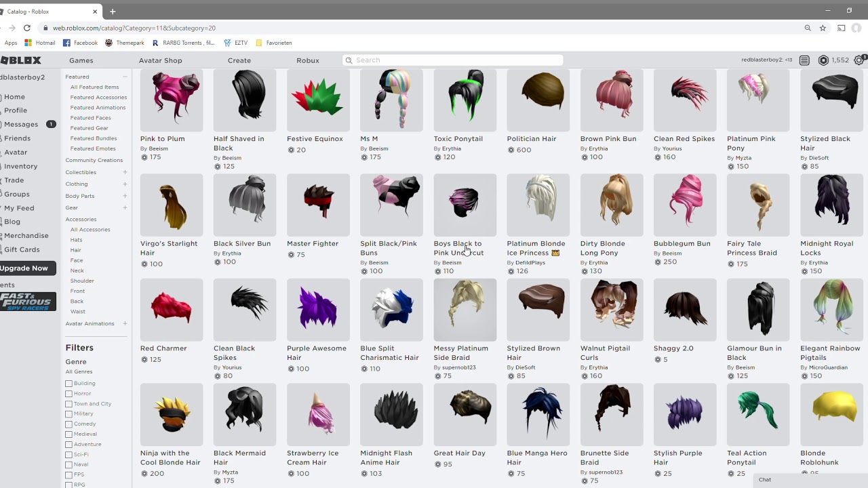Open the Roblox settings gear icon
The height and width of the screenshot is (488, 868).
pos(860,60)
